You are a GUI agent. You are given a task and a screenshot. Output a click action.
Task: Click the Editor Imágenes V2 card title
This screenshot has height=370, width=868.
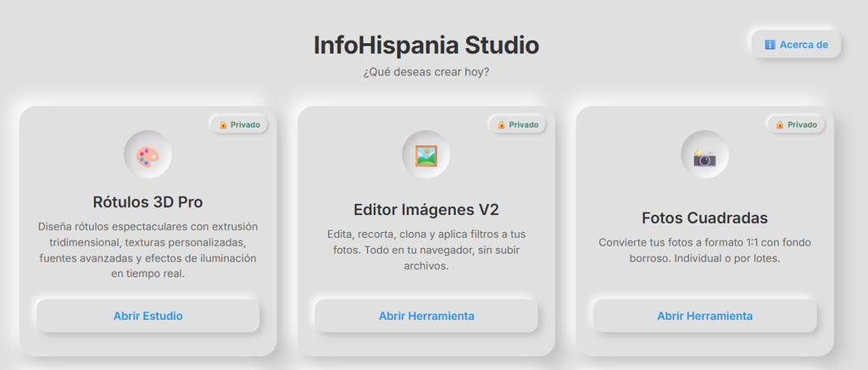(426, 210)
